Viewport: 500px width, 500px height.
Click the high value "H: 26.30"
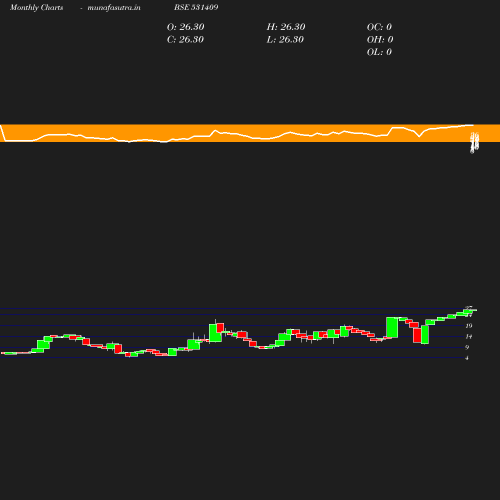pos(286,27)
